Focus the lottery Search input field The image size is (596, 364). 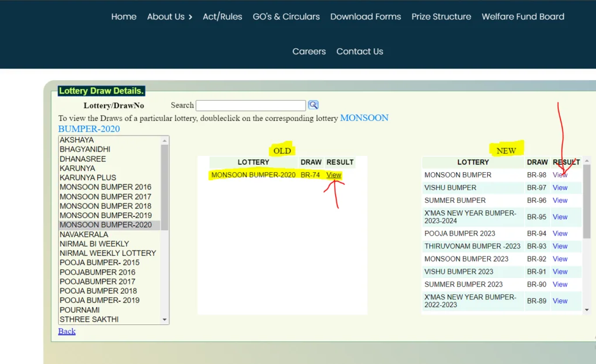point(250,105)
